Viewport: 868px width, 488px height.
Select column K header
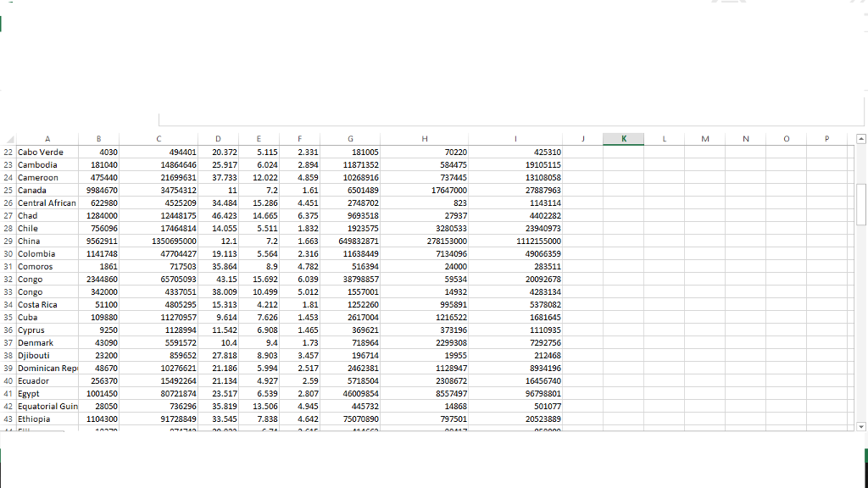tap(623, 139)
